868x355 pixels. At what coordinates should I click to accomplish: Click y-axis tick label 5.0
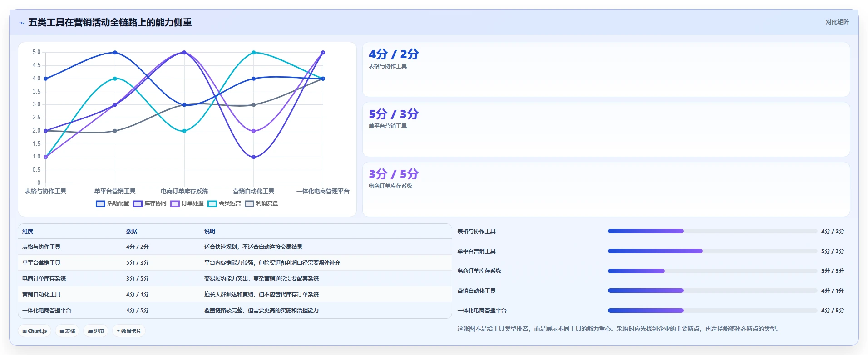point(36,52)
